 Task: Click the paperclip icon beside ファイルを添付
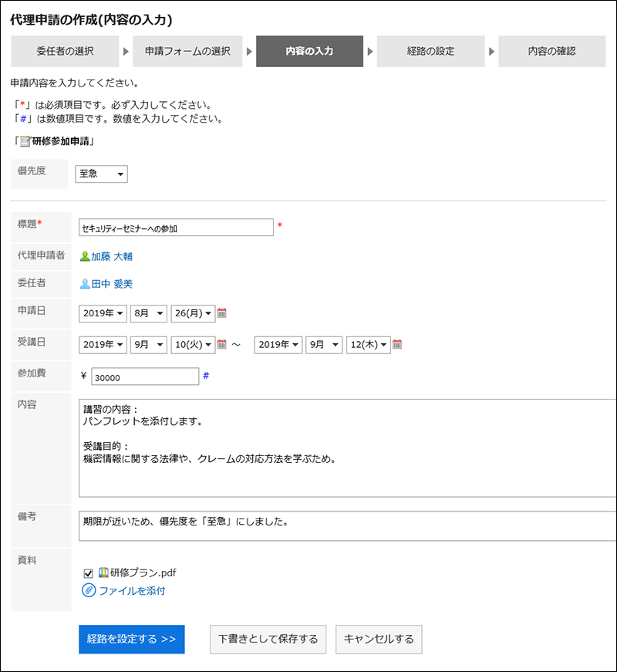(x=89, y=590)
